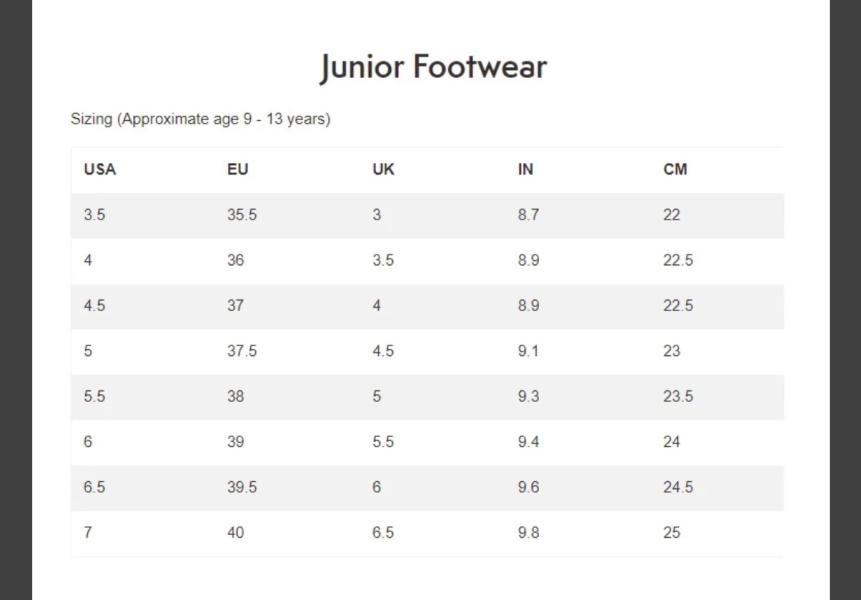Select the EU column header
Image resolution: width=861 pixels, height=600 pixels.
[x=238, y=169]
